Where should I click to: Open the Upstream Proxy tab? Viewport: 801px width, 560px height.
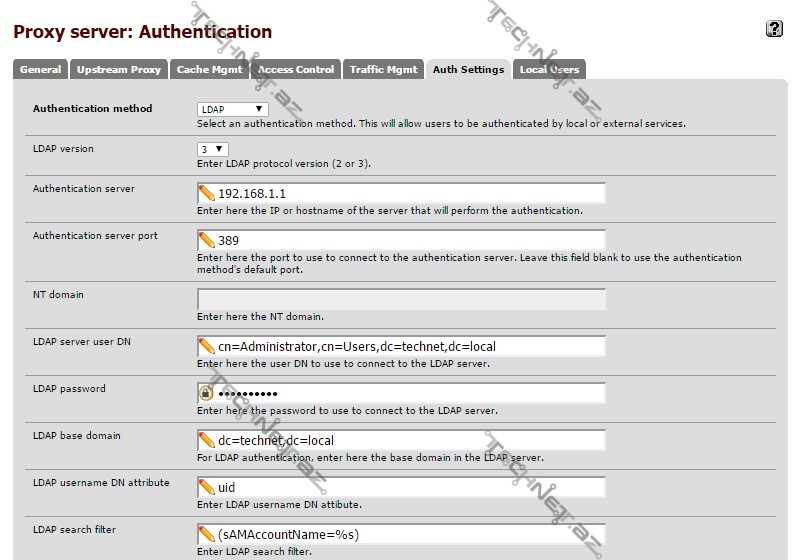pyautogui.click(x=119, y=70)
